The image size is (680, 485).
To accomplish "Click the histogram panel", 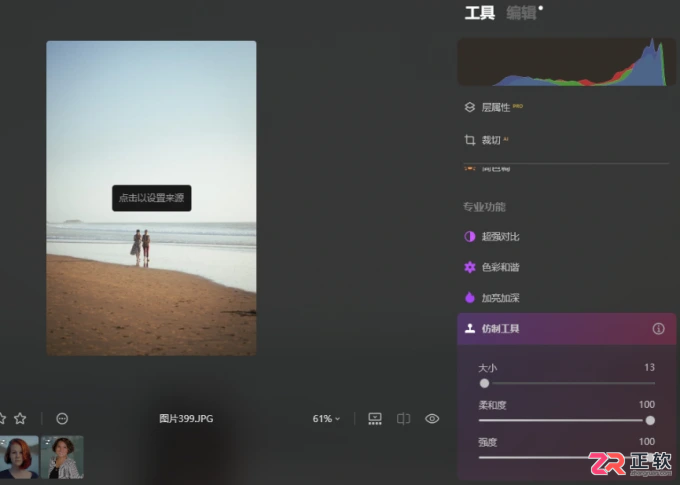I will [566, 62].
